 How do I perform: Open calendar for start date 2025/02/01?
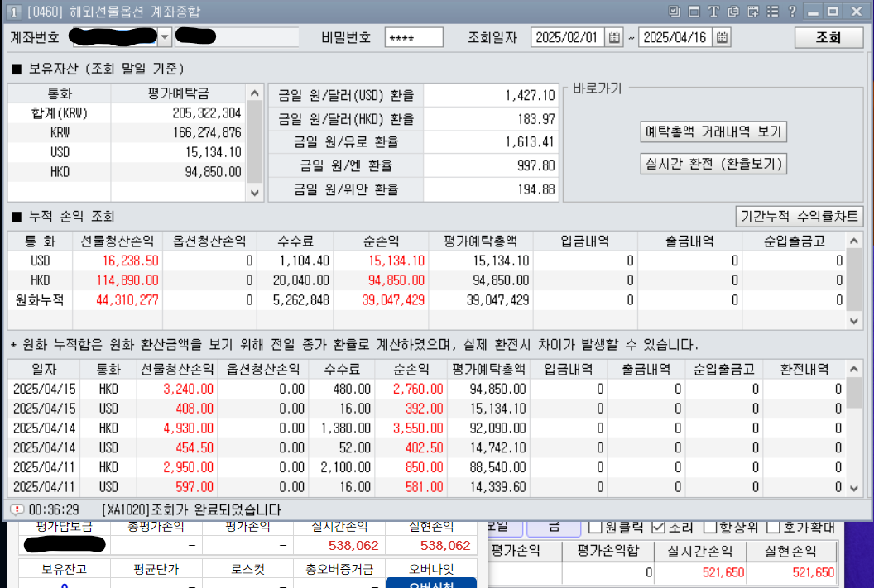tap(614, 38)
